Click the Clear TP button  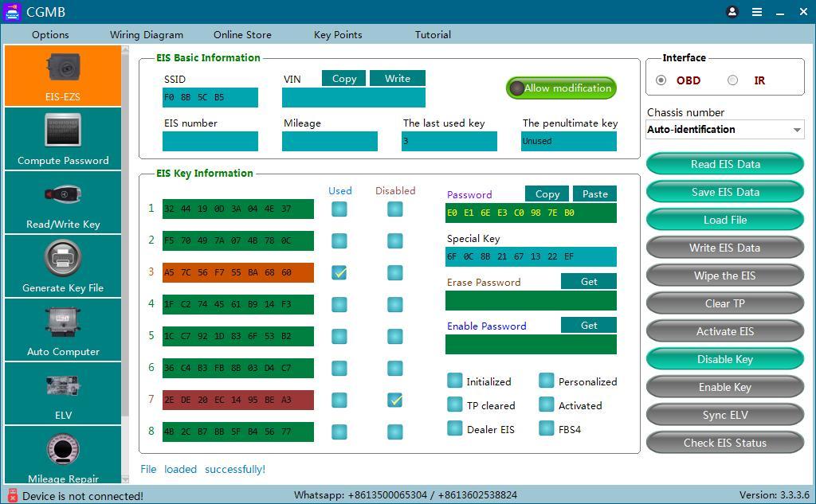click(725, 303)
